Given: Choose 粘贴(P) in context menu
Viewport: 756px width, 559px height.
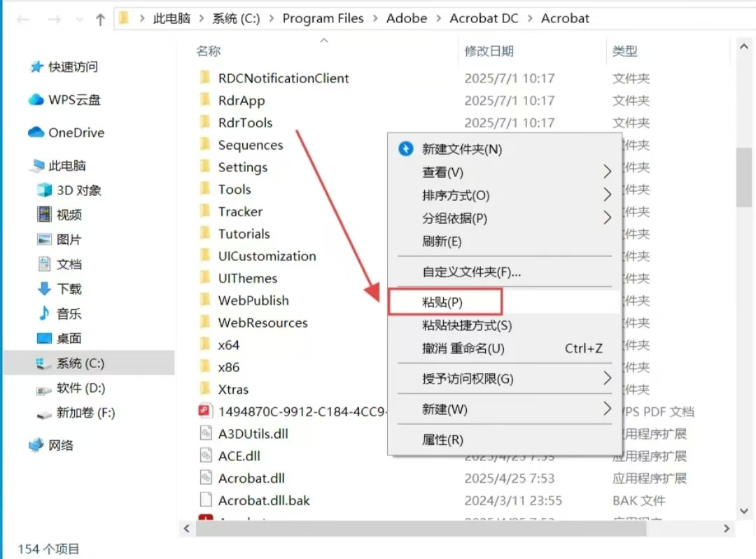Looking at the screenshot, I should 504,302.
